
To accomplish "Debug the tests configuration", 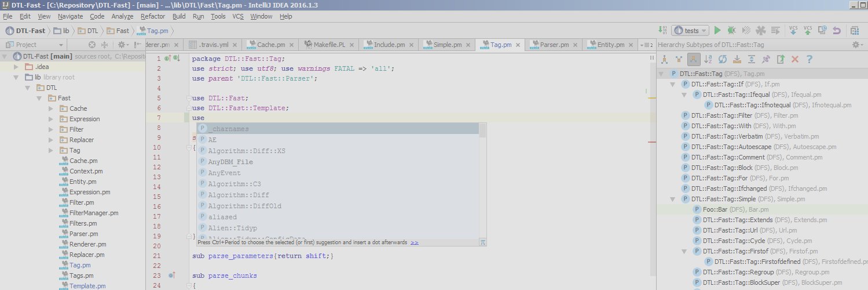I will pos(732,30).
